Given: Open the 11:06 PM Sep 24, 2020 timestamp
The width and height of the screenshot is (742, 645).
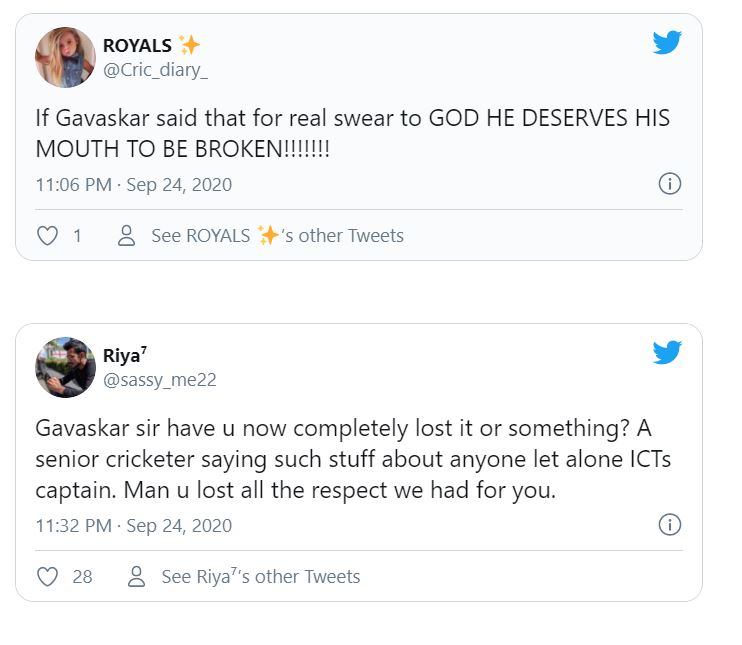Looking at the screenshot, I should 133,185.
